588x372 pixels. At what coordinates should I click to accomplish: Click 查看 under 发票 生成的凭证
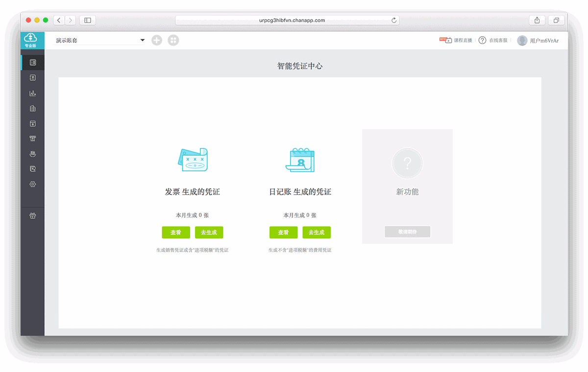pos(176,232)
